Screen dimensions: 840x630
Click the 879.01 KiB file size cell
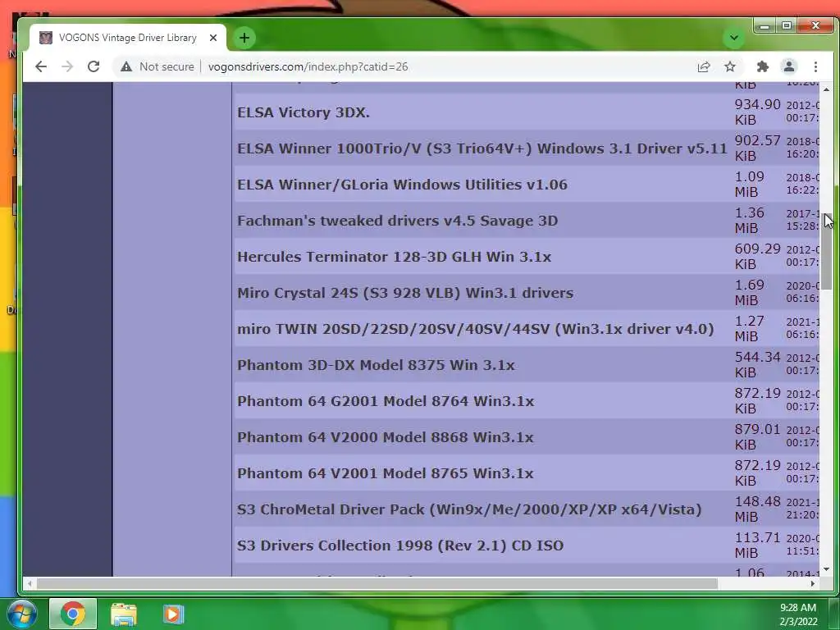tap(757, 437)
